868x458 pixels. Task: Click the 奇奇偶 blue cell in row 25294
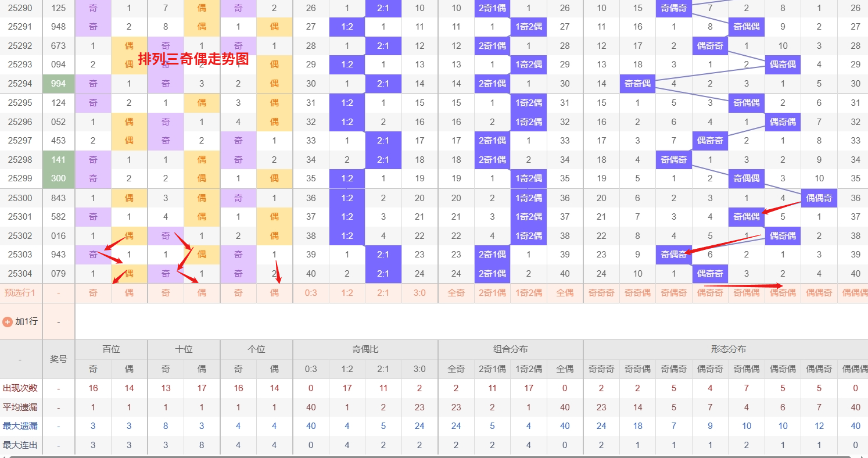(x=637, y=84)
